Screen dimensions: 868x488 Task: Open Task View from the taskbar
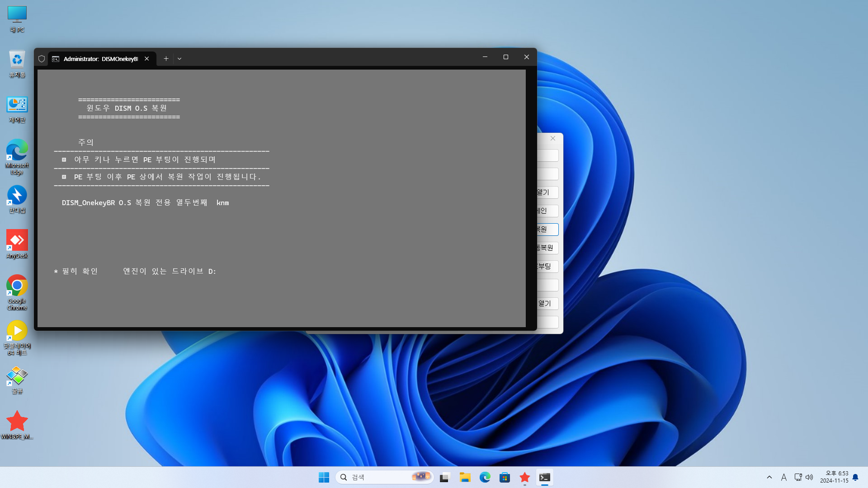pyautogui.click(x=445, y=477)
